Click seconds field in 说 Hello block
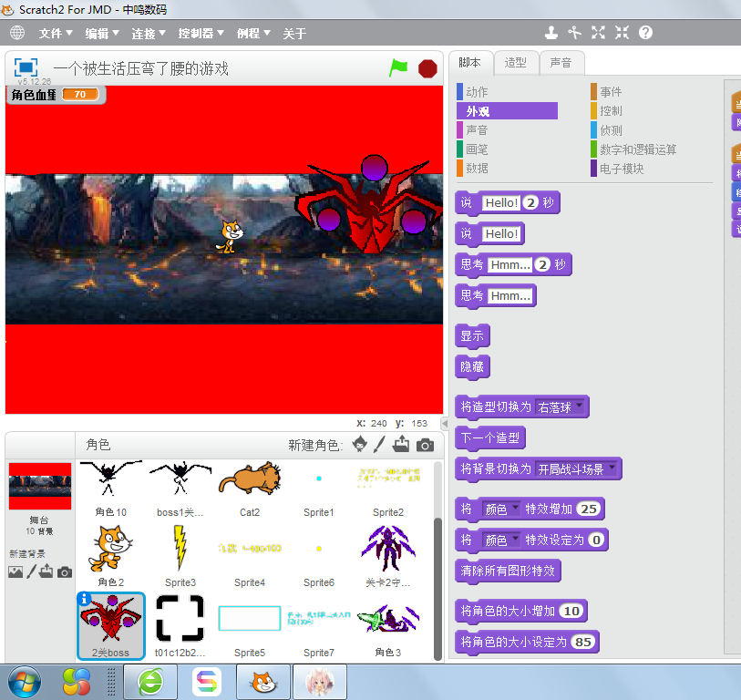 531,202
